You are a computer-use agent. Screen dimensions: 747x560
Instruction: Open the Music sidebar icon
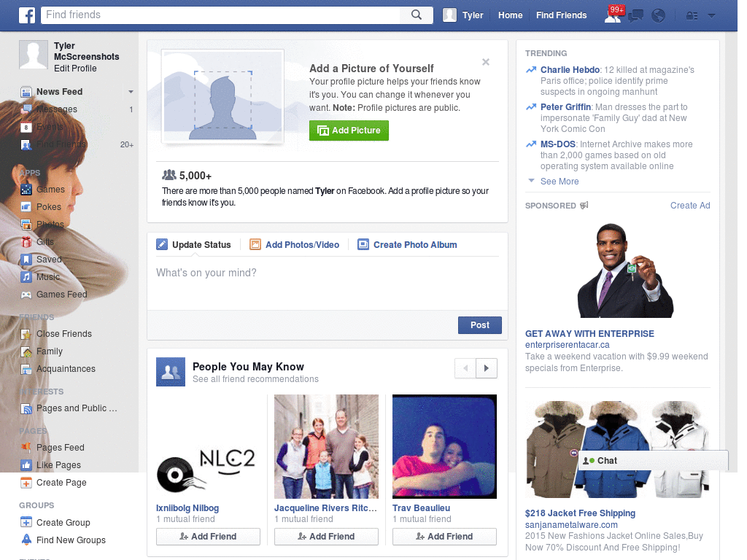(26, 277)
